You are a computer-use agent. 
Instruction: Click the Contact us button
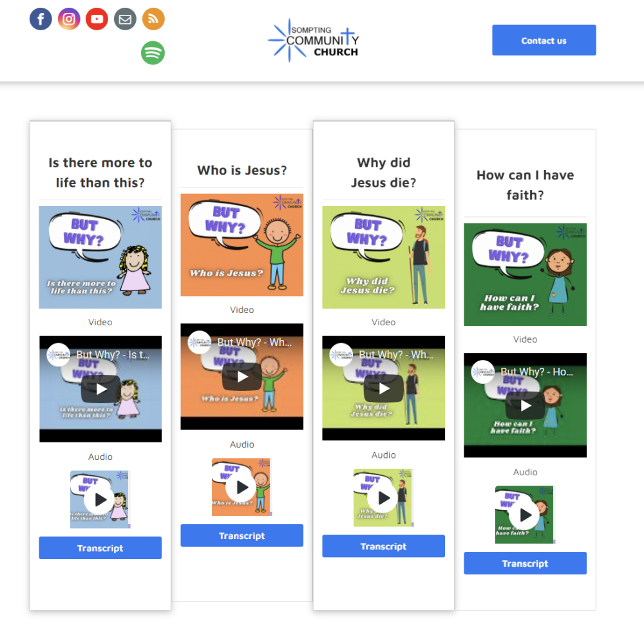(x=544, y=40)
